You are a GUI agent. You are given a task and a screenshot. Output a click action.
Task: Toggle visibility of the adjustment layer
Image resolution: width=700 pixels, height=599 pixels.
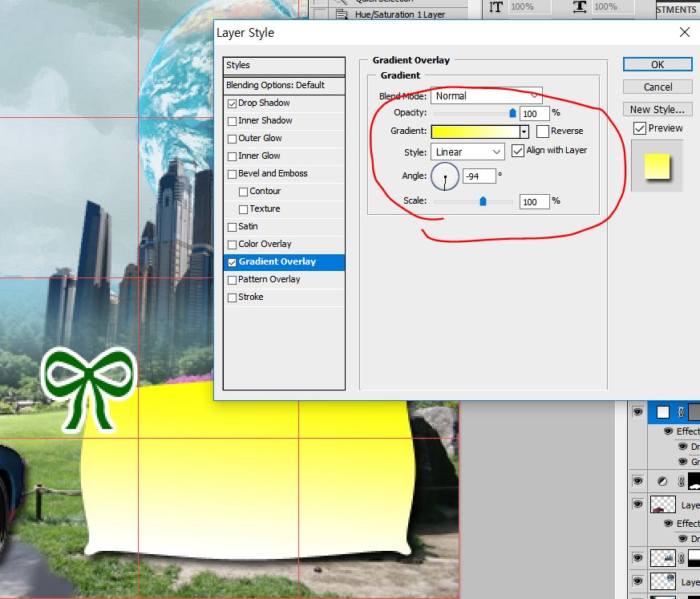coord(638,481)
